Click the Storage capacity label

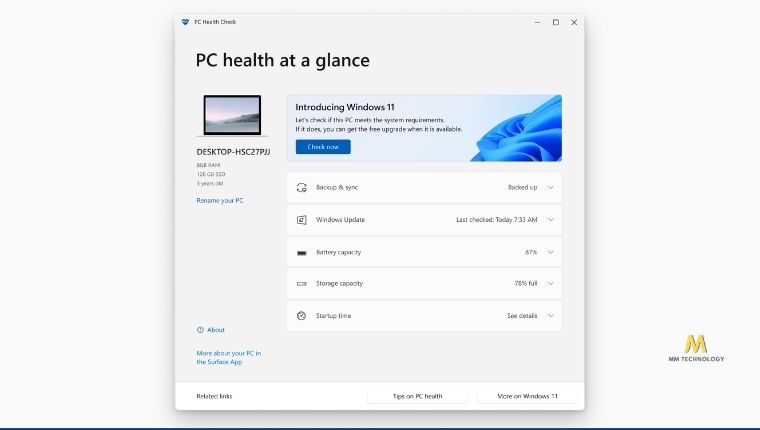(x=339, y=283)
